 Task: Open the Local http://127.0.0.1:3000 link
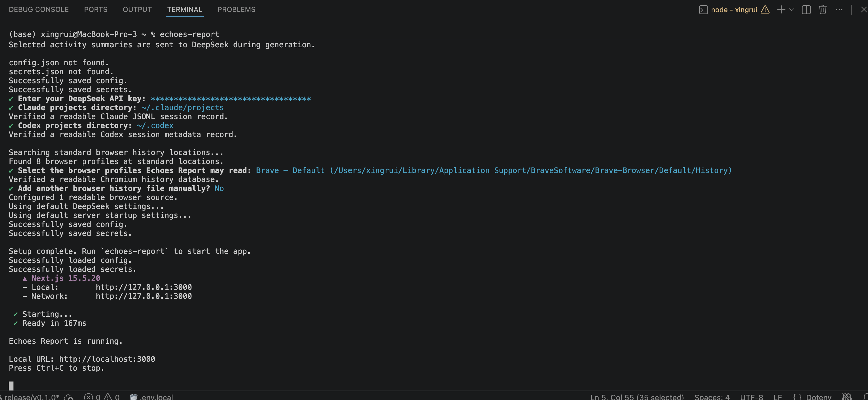[144, 287]
